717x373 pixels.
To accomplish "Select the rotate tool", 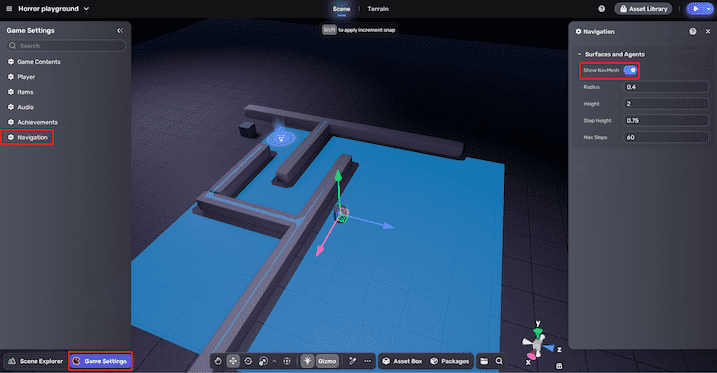I will pos(248,361).
